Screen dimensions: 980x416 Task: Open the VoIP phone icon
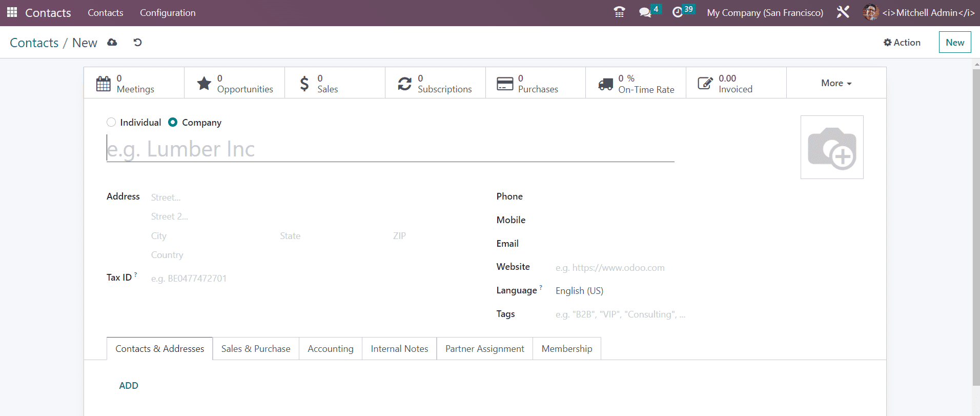pos(619,12)
